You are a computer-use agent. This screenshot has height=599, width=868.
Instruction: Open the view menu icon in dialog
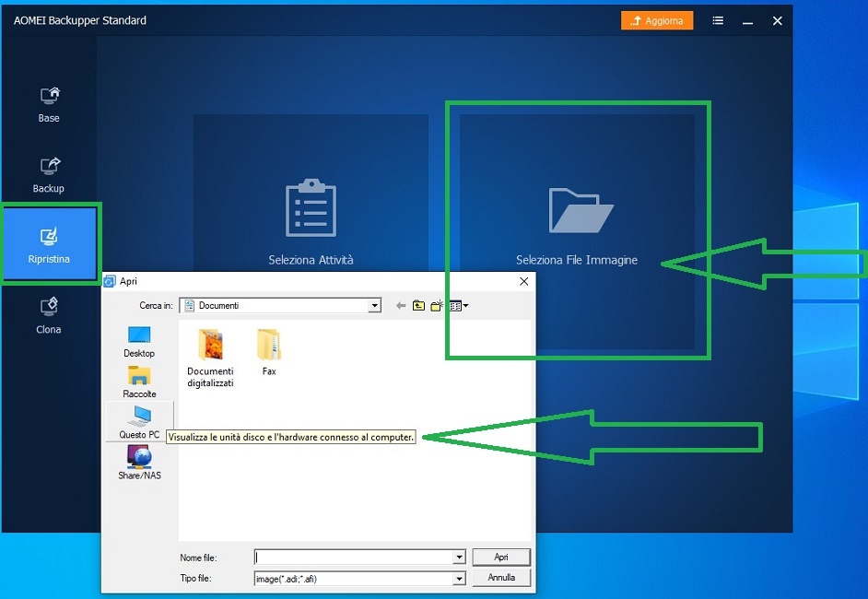(459, 306)
